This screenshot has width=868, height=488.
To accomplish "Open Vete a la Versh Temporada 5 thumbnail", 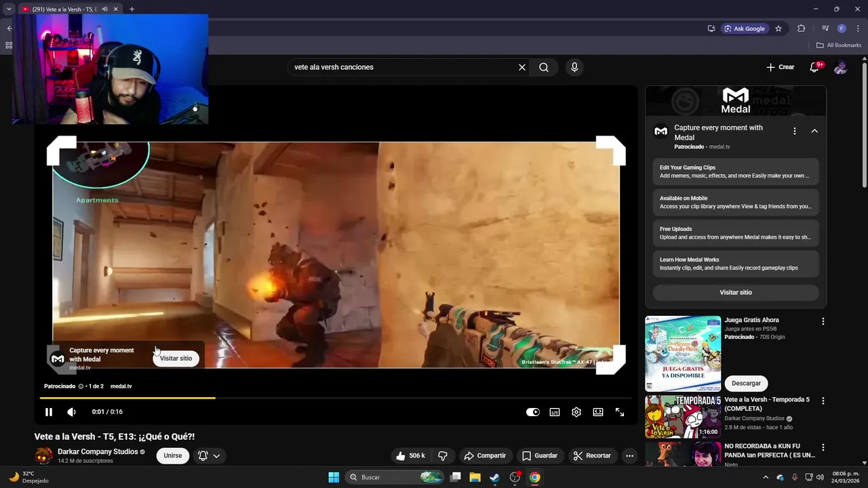I will (683, 417).
